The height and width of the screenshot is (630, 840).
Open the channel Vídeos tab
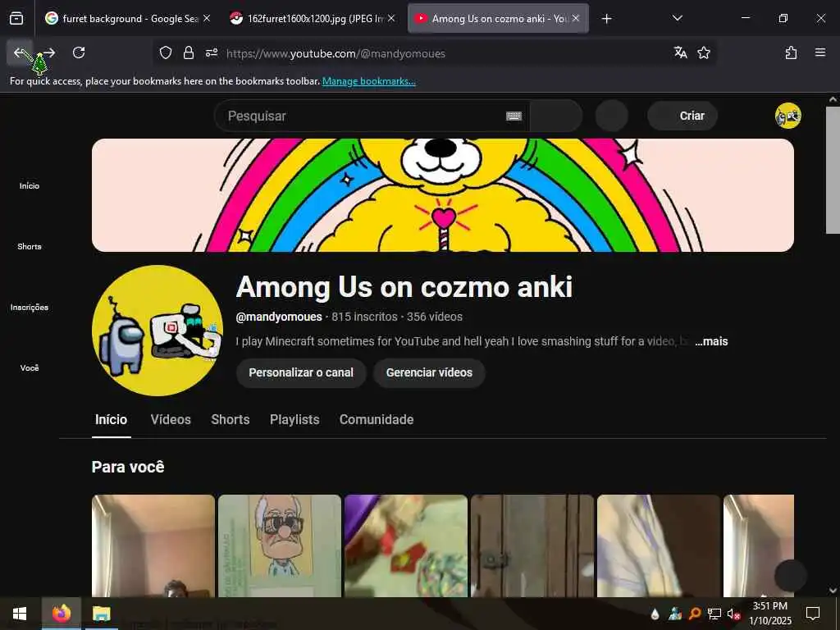[x=171, y=419]
